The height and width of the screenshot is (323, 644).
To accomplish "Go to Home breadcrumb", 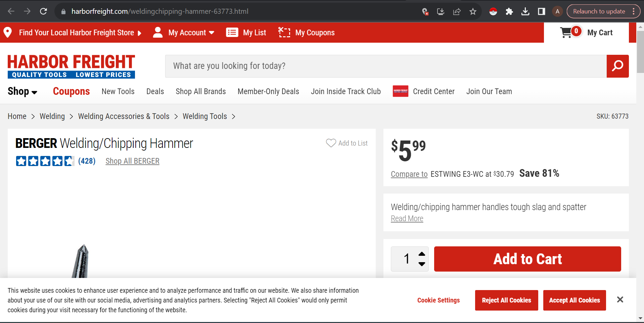I will click(x=17, y=116).
